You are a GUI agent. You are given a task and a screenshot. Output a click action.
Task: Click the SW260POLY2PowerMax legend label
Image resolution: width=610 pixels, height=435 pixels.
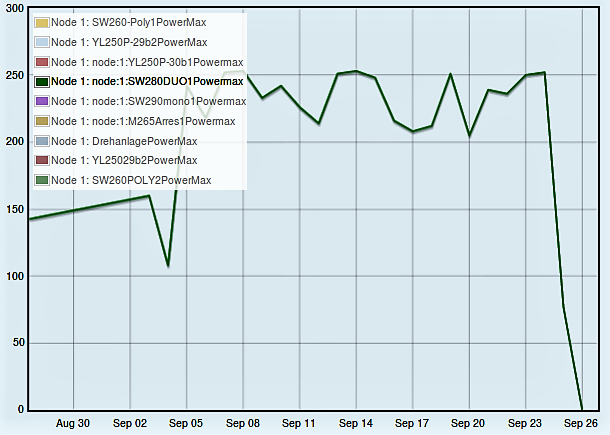[131, 180]
